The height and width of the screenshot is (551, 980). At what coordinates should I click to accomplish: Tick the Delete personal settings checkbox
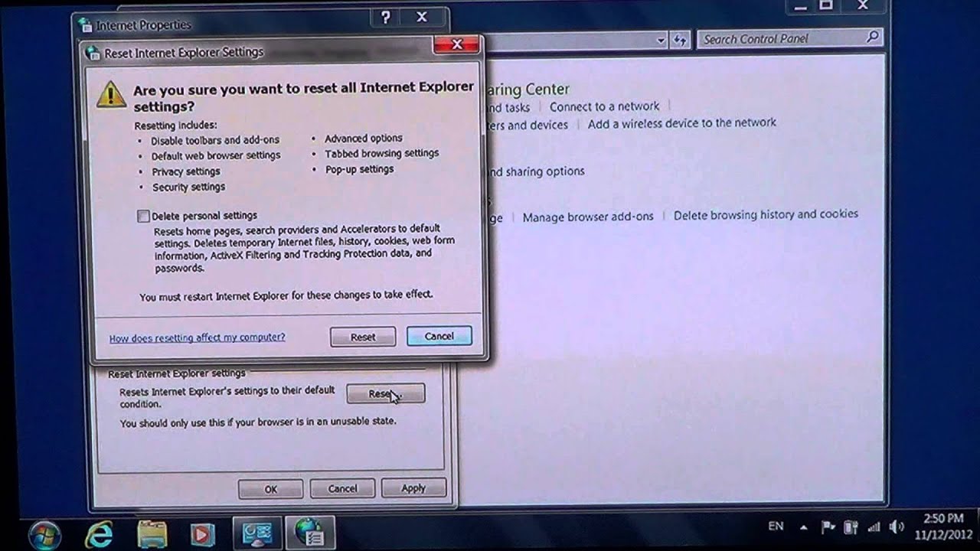143,217
